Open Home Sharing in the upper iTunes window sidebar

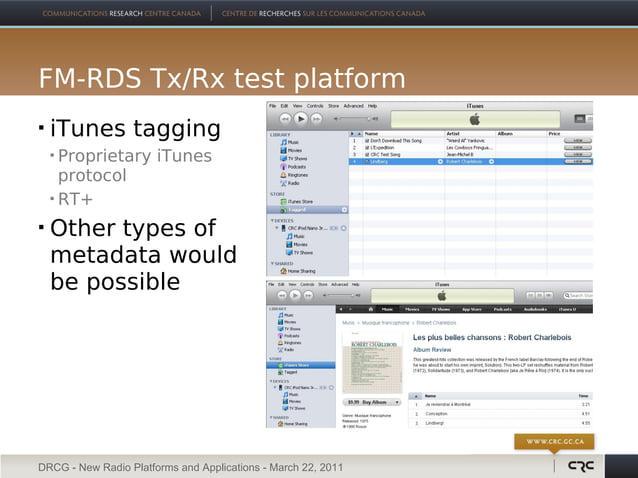[x=300, y=270]
